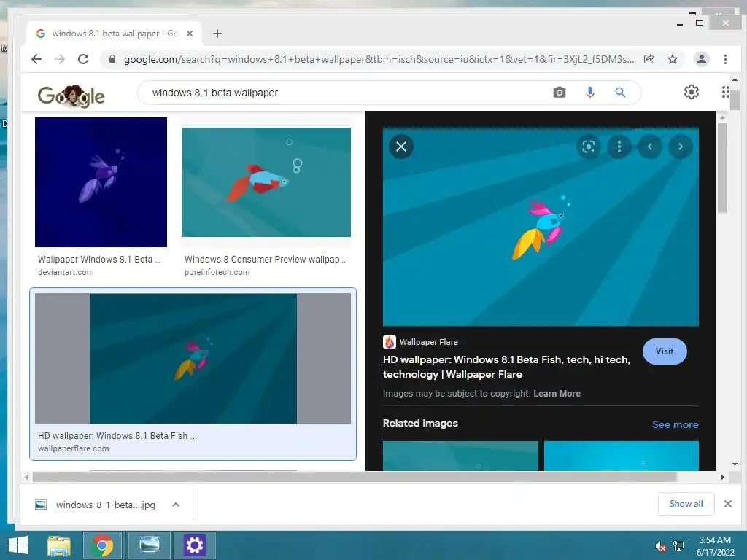Screen dimensions: 747x560
Task: Show previous image in preview
Action: point(650,147)
